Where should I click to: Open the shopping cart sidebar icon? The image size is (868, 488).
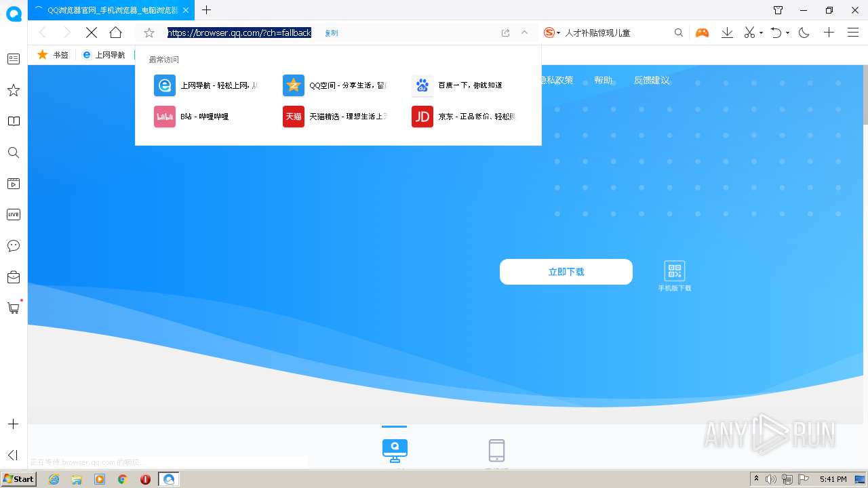point(14,308)
